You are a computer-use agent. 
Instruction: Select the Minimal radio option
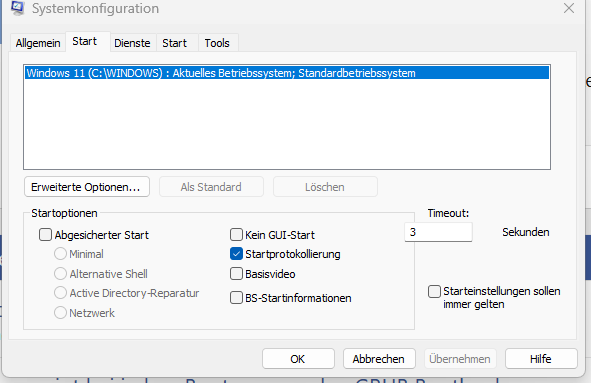(x=60, y=254)
